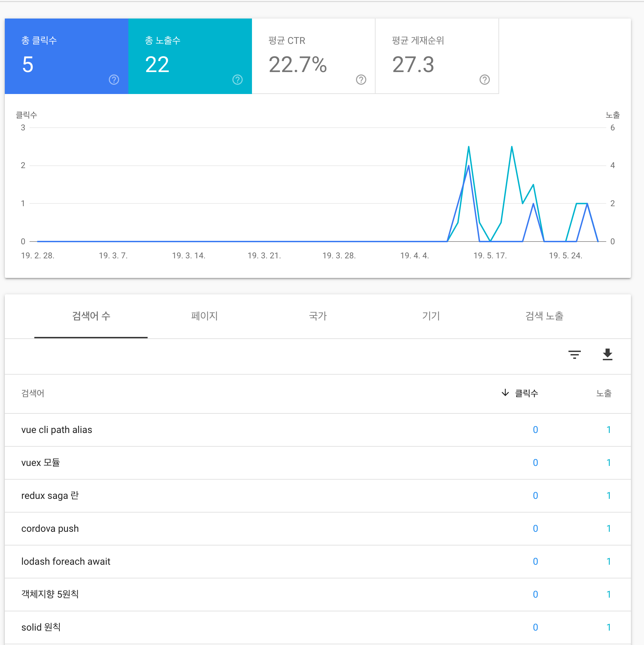Open help icon on 총 노출수 card
The image size is (644, 645).
[238, 80]
